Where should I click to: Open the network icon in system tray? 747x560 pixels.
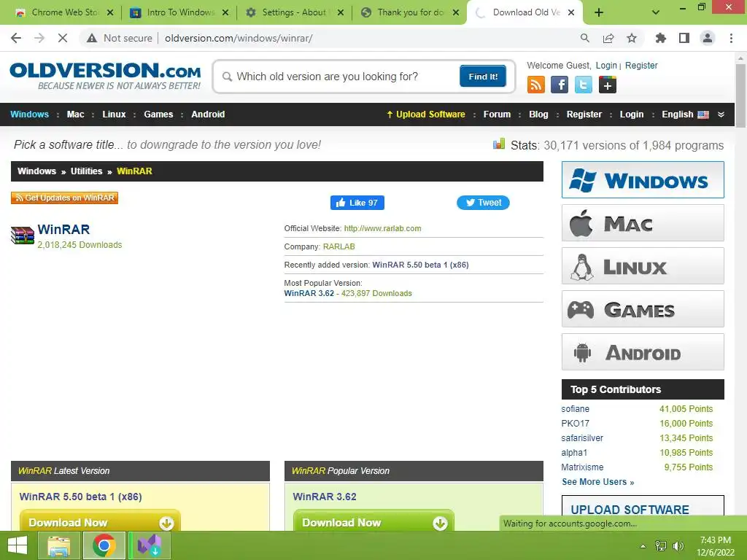(x=661, y=546)
